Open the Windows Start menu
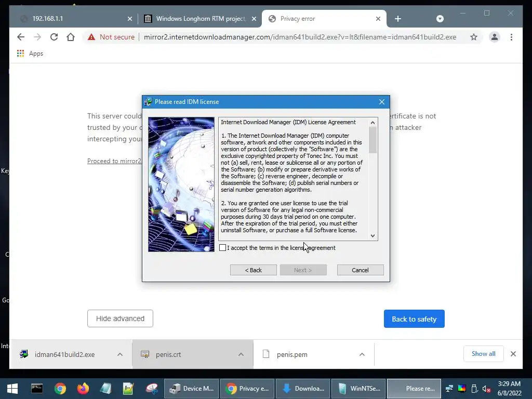Screen dimensions: 532x399 [12, 389]
